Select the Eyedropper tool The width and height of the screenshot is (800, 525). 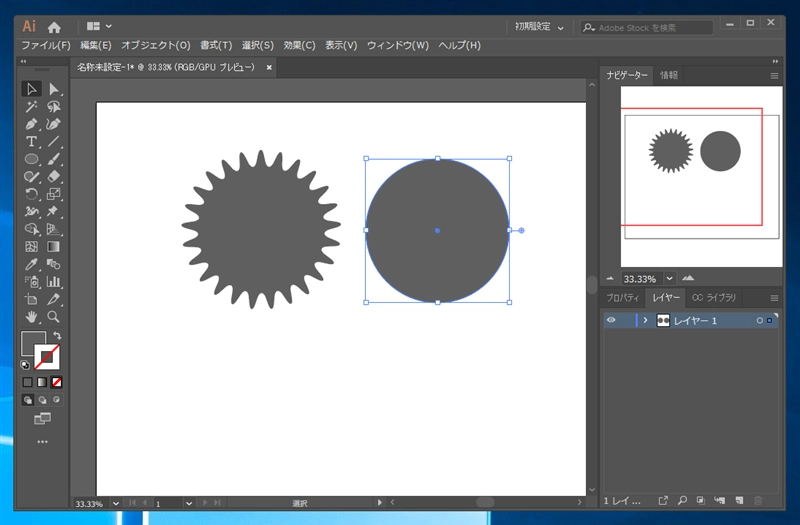tap(32, 264)
